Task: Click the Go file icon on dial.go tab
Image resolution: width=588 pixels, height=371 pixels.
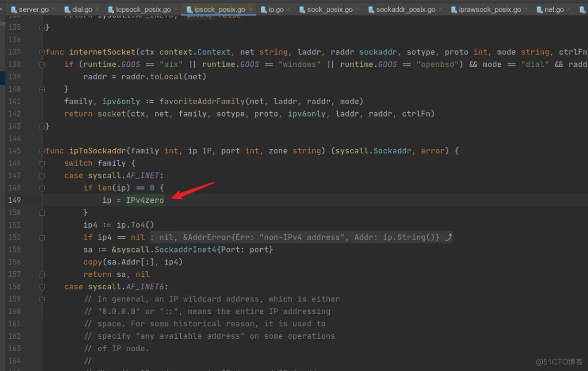Action: pyautogui.click(x=67, y=10)
